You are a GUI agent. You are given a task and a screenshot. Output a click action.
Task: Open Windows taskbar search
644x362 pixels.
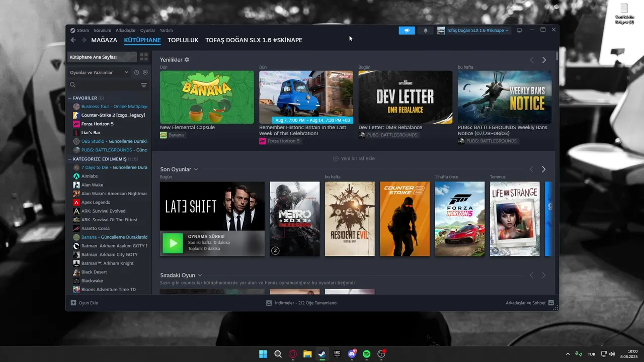coord(278,354)
